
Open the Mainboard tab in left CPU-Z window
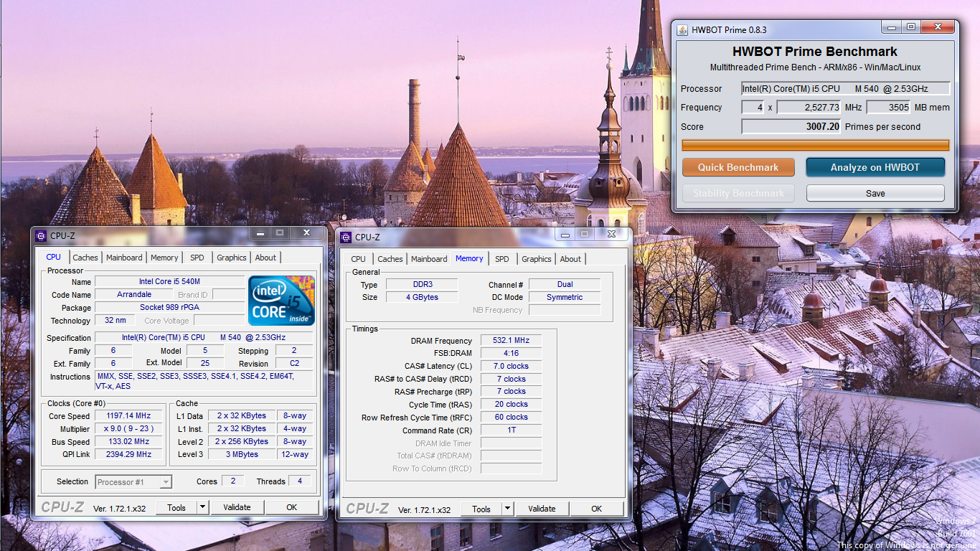(x=124, y=258)
